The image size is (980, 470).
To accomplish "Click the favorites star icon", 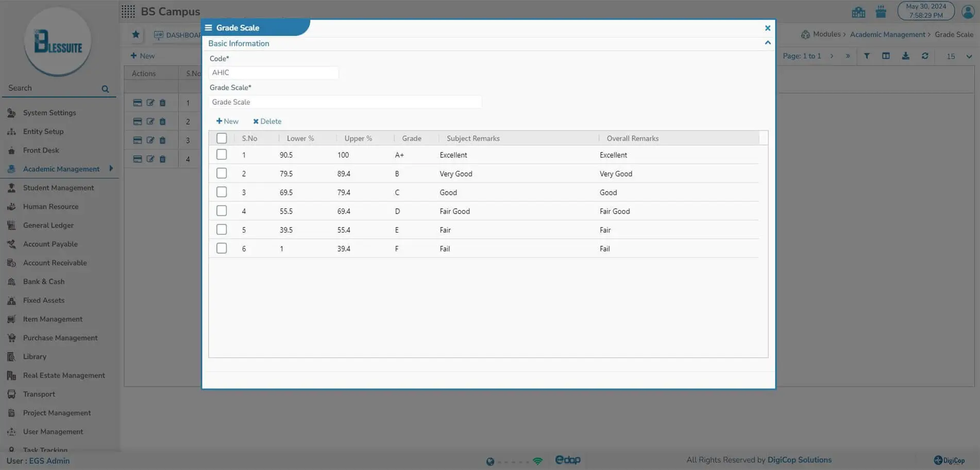I will [136, 34].
